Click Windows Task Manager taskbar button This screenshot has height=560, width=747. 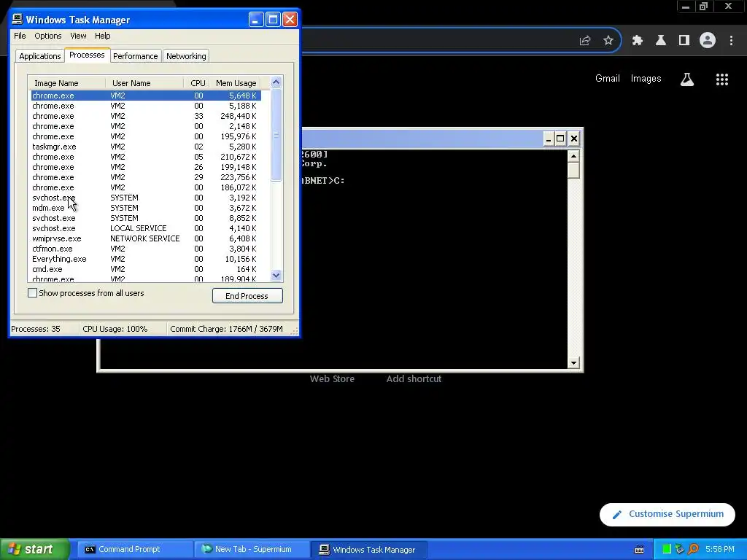pyautogui.click(x=368, y=550)
